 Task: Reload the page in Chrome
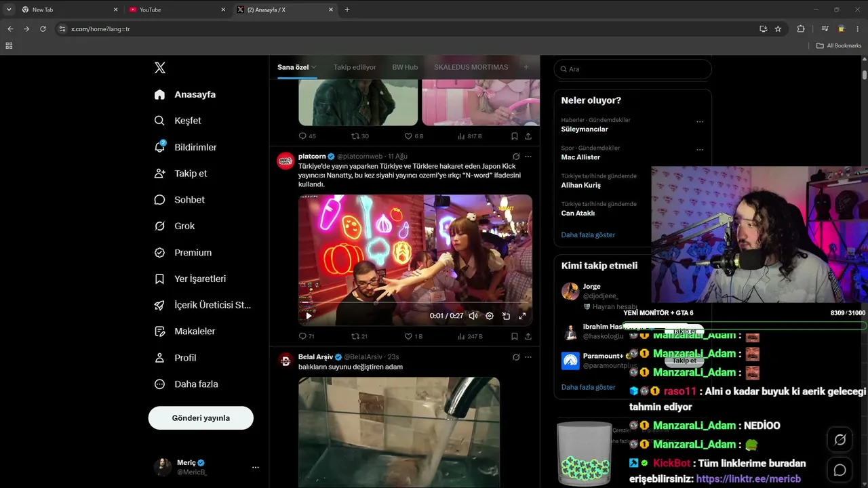coord(43,29)
